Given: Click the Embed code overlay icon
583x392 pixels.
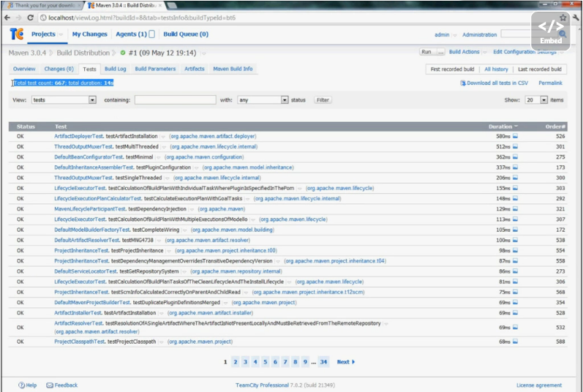Looking at the screenshot, I should tap(551, 31).
